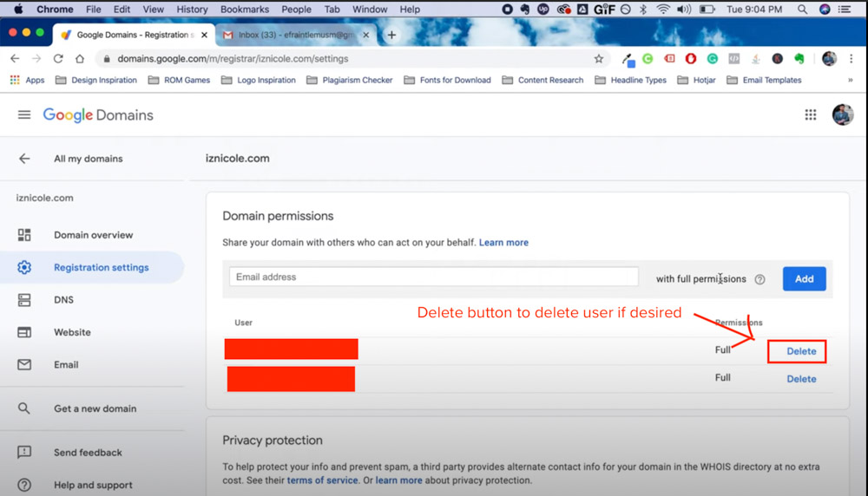Open the Google apps grid icon
This screenshot has width=868, height=496.
pos(811,114)
